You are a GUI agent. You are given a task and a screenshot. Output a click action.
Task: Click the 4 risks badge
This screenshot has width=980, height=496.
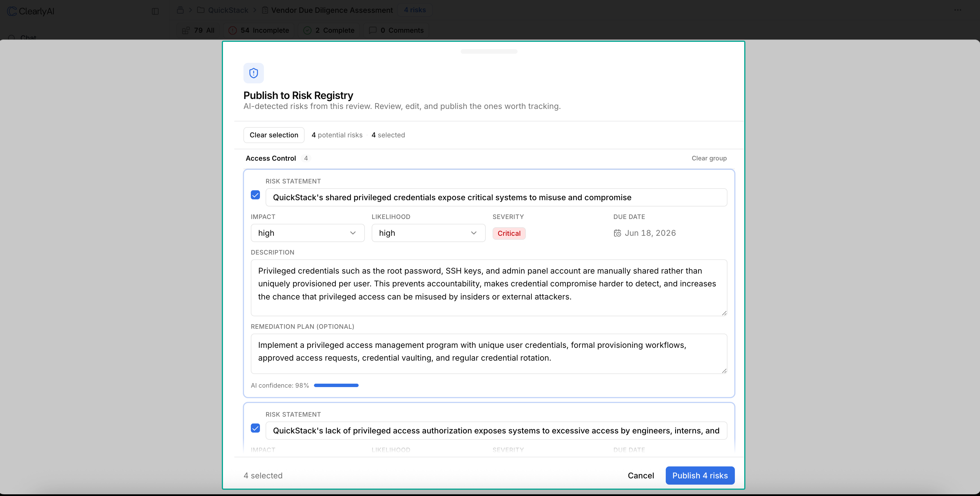(x=415, y=10)
